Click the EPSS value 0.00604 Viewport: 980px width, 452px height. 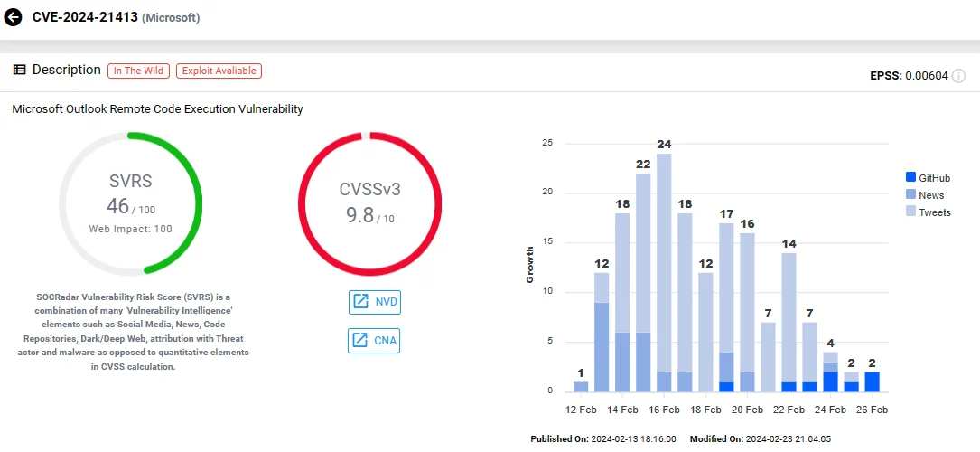click(x=926, y=76)
